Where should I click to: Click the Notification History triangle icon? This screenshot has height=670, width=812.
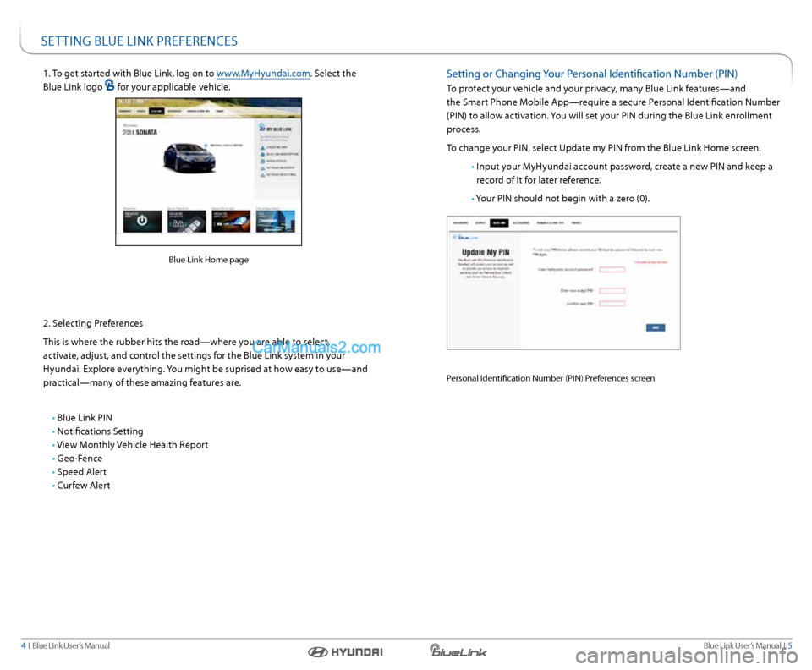pos(262,167)
